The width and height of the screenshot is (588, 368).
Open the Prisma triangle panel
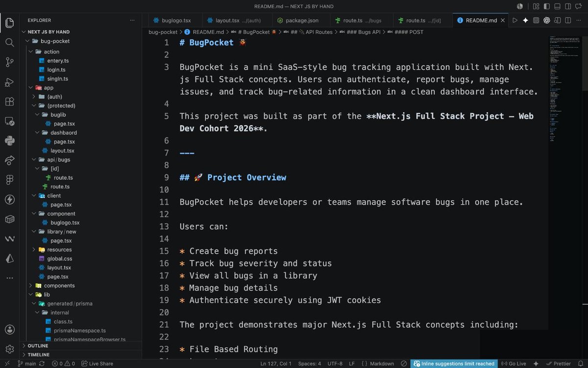9,259
